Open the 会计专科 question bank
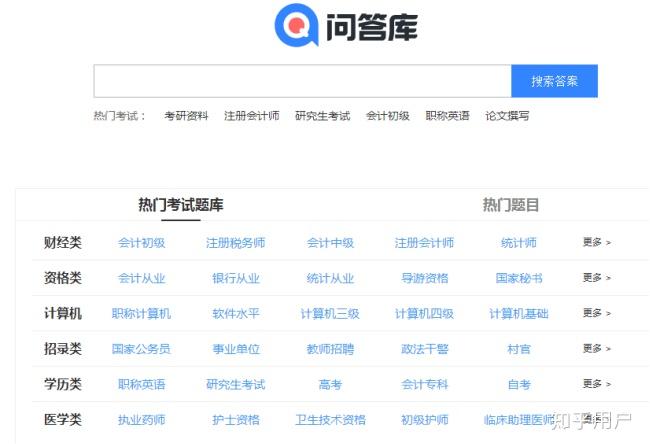Screen dimensions: 650x444 point(424,384)
